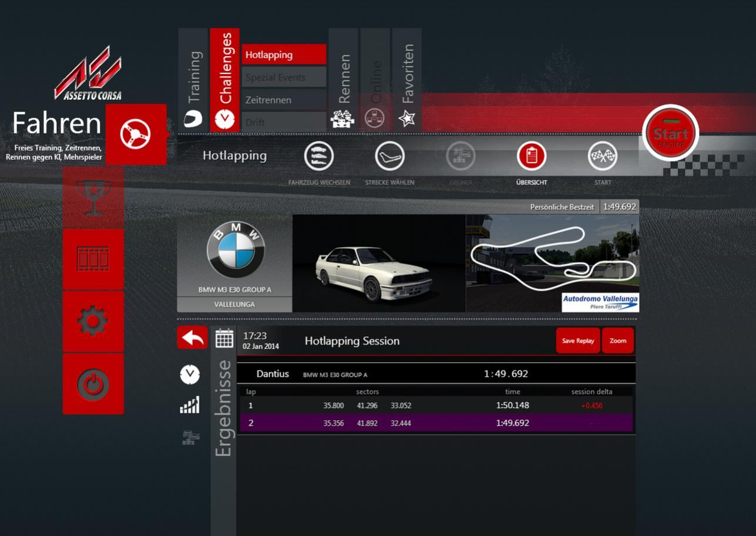Click the Vallelunga track map preview

point(552,263)
